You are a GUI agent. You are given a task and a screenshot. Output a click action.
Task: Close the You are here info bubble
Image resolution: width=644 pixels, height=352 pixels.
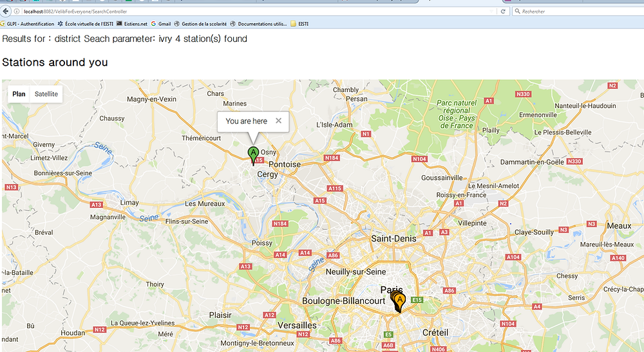(278, 120)
